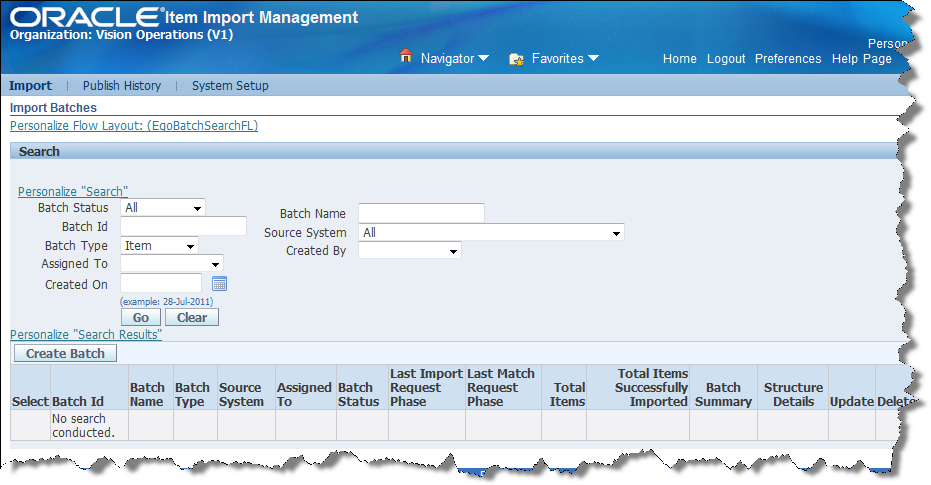
Task: Click the Clear button
Action: click(192, 318)
